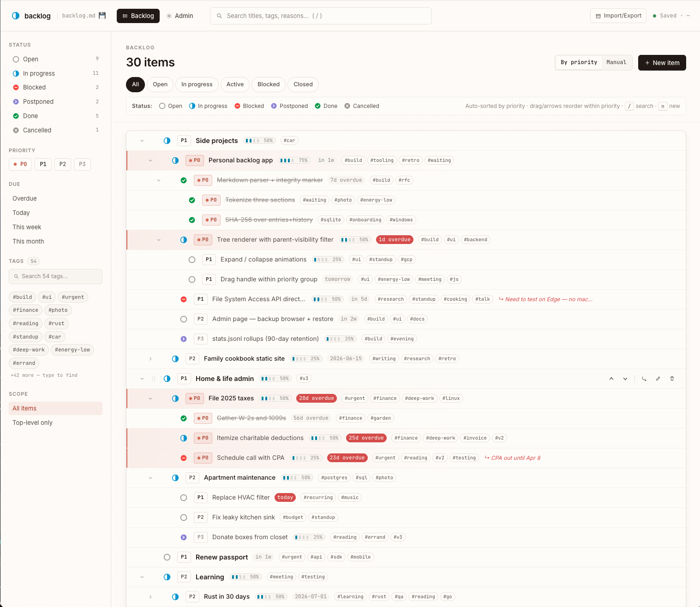
Task: Toggle status circle of Replace HVAC filter
Action: [184, 498]
